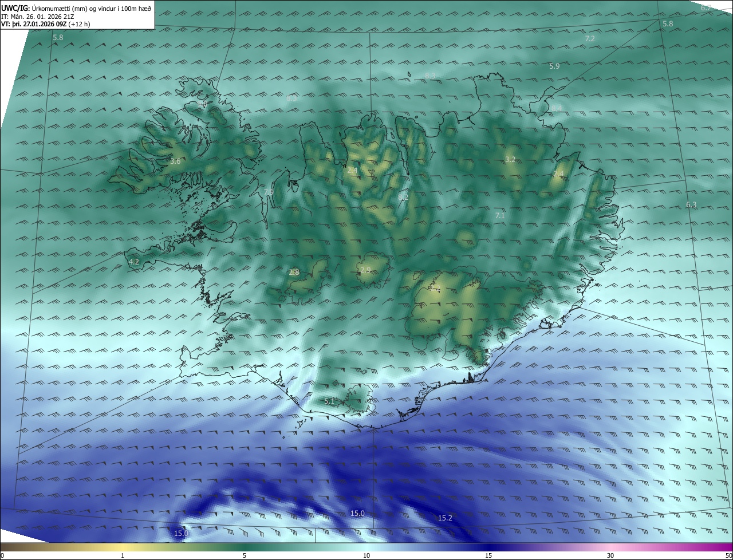Click the 6.7 value label

[706, 8]
